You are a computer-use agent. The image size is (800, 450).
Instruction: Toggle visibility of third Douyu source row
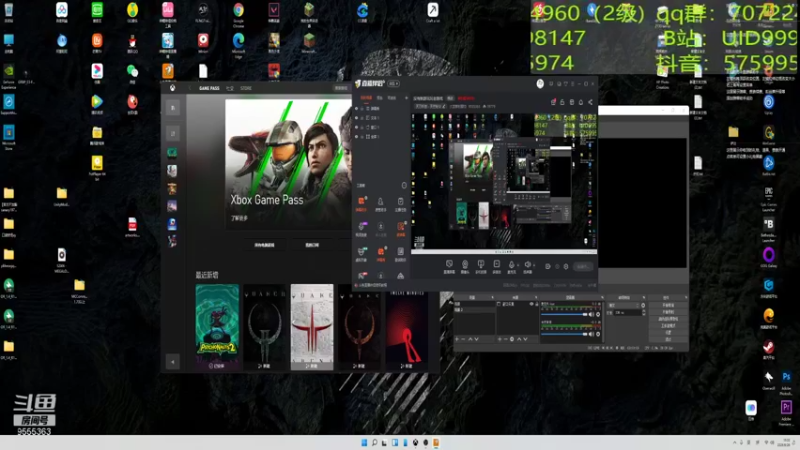357,127
